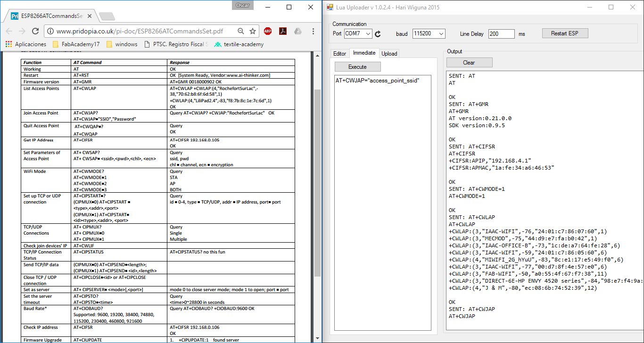644x343 pixels.
Task: Click the Chrome forward arrow
Action: pos(22,31)
